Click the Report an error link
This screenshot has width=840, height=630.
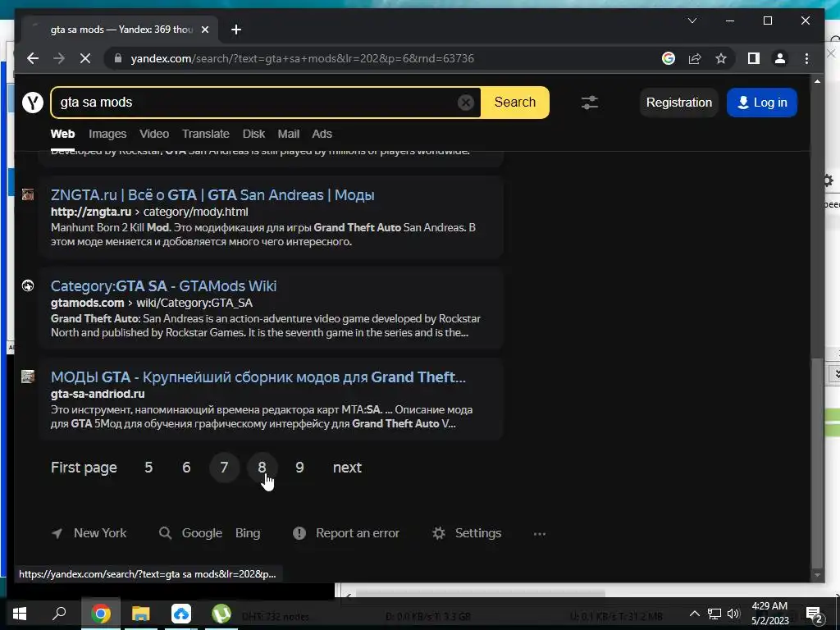[x=358, y=533]
